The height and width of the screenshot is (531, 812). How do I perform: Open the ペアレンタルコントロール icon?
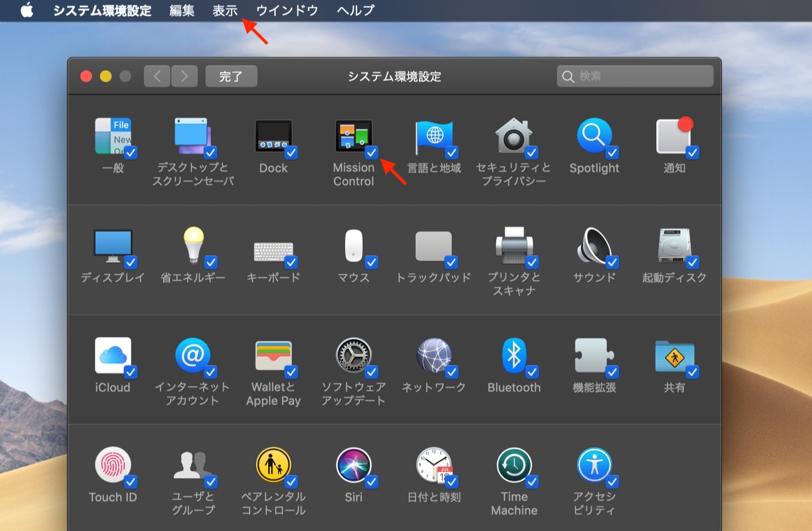(x=273, y=465)
